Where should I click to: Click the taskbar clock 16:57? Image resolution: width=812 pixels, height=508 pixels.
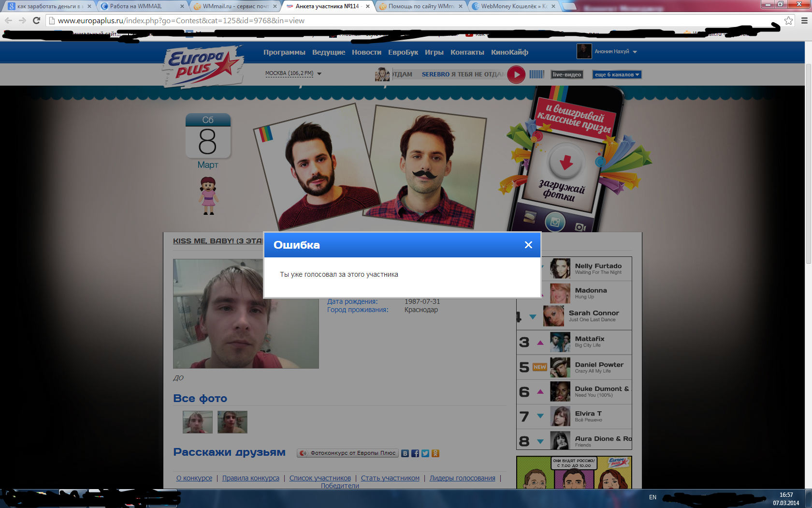786,495
